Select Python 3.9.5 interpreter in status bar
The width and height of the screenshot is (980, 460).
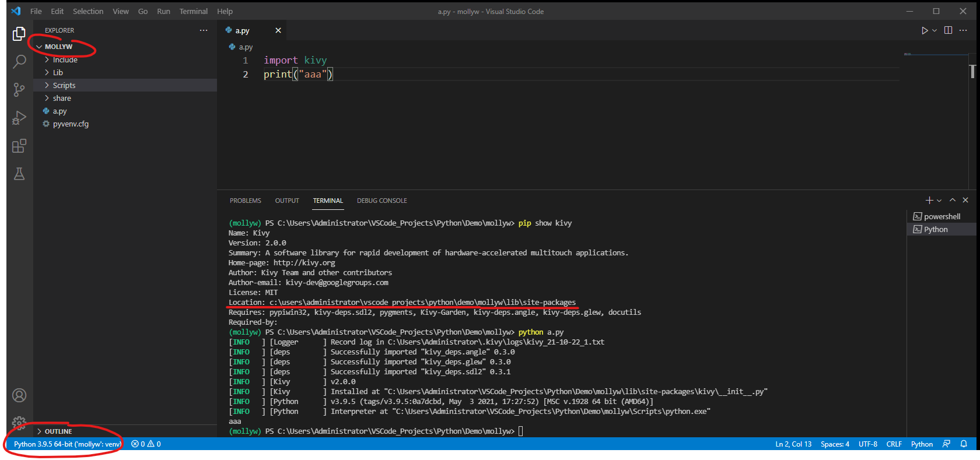(66, 444)
